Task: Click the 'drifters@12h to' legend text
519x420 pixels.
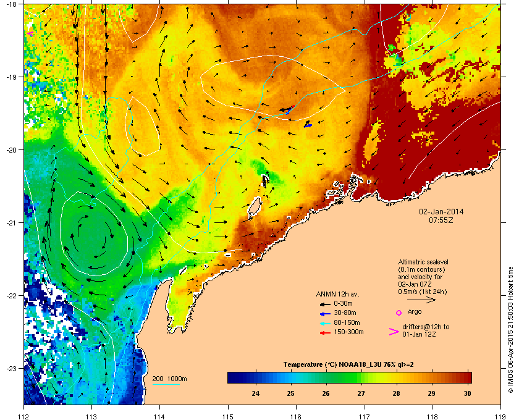Action: click(426, 327)
